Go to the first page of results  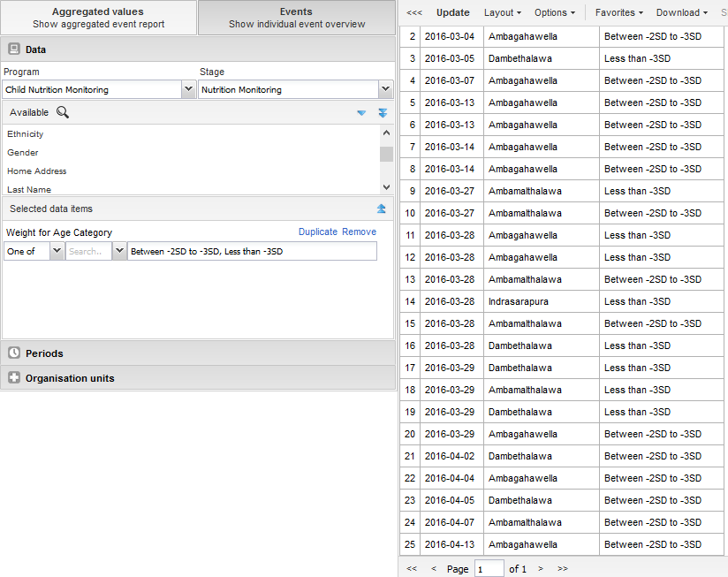coord(412,569)
